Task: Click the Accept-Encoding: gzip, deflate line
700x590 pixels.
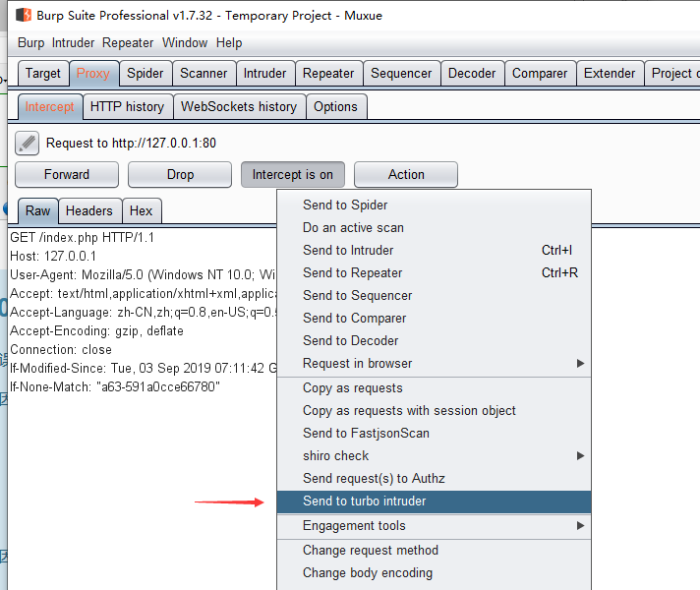Action: click(x=97, y=331)
